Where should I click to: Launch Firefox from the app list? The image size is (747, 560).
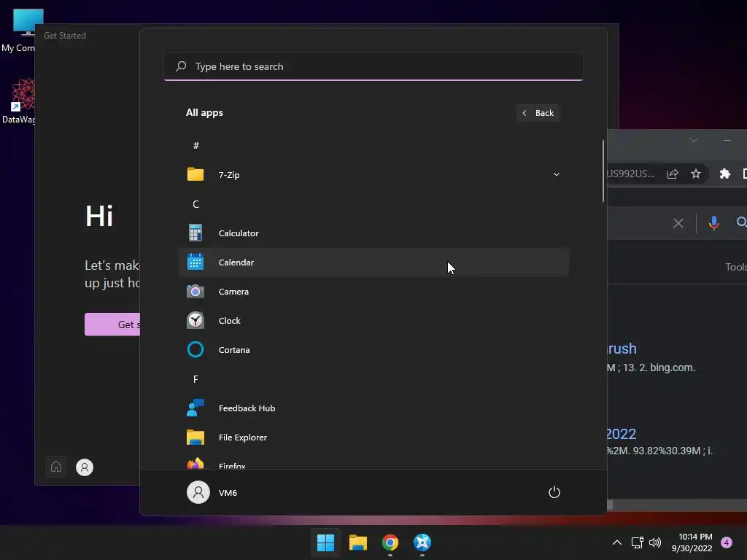point(373,462)
